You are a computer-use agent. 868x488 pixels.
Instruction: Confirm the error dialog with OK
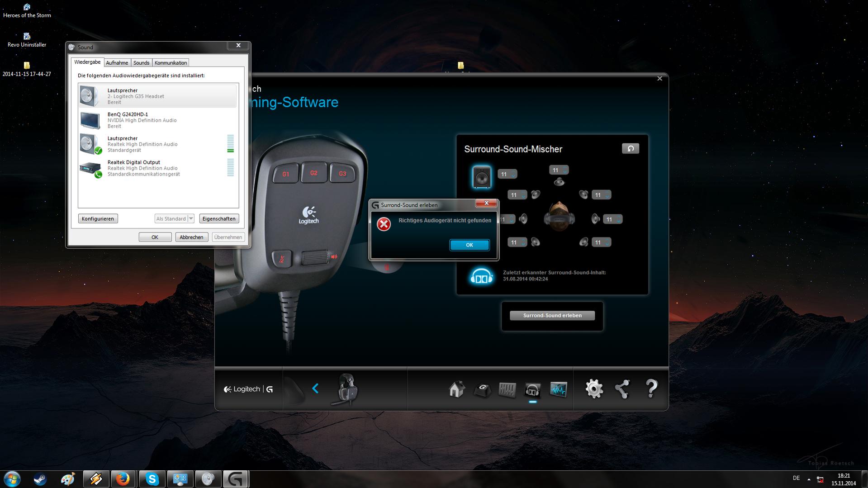[x=469, y=245]
